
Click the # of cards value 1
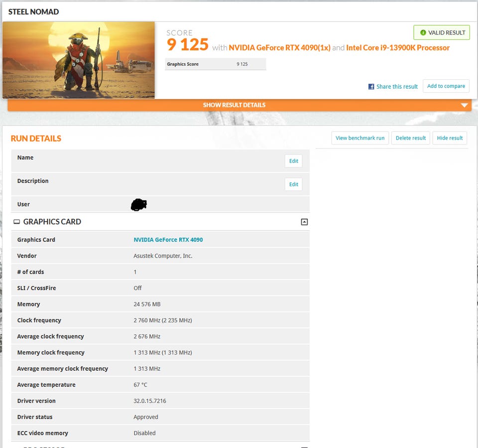tap(135, 272)
